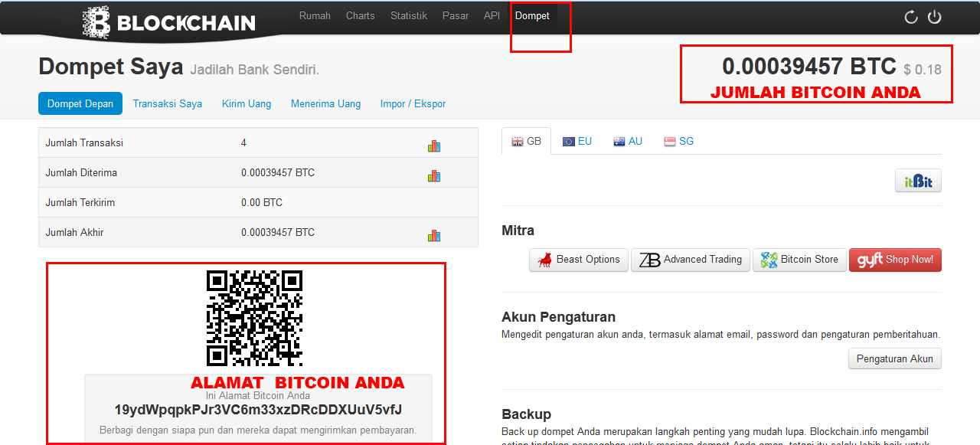The image size is (980, 445).
Task: Click the power logout icon
Action: 934,17
